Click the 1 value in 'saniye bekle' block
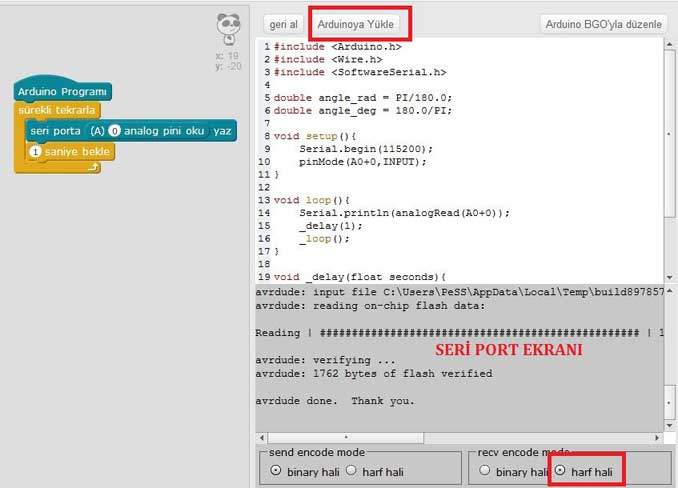Viewport: 678px width, 488px height. [35, 152]
